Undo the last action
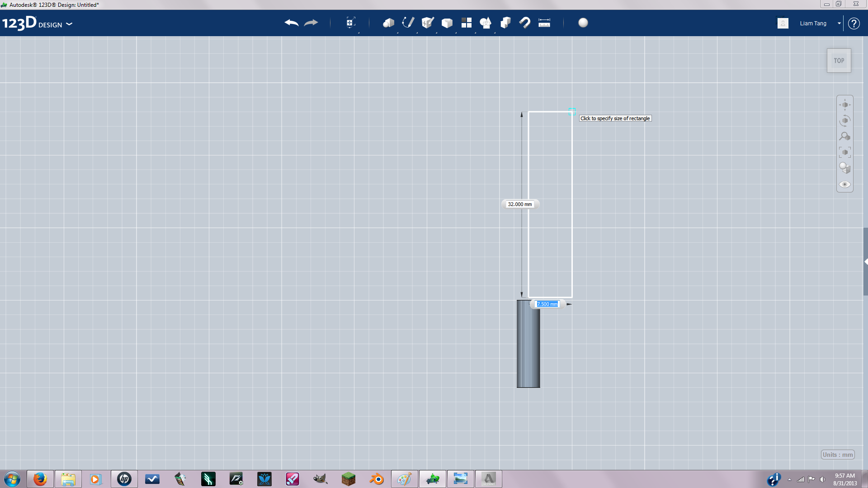Viewport: 868px width, 488px height. tap(292, 23)
